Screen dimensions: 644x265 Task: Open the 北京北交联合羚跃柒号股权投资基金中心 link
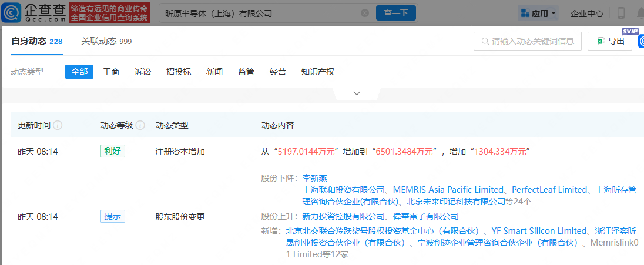(384, 230)
